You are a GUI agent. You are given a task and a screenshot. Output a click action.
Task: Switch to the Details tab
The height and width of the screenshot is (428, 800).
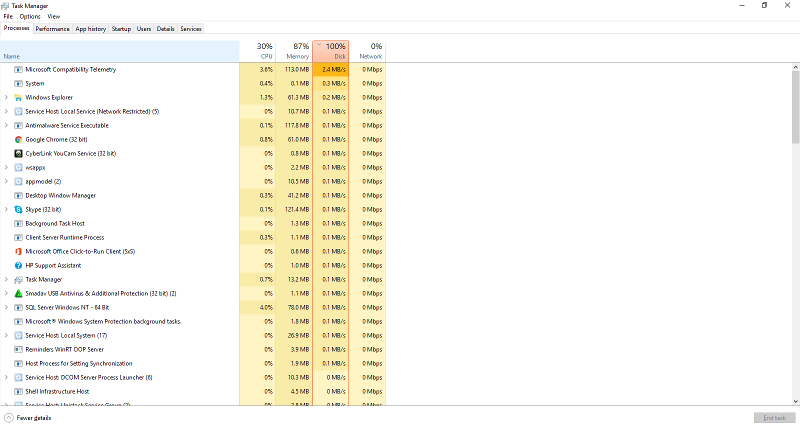pos(165,29)
